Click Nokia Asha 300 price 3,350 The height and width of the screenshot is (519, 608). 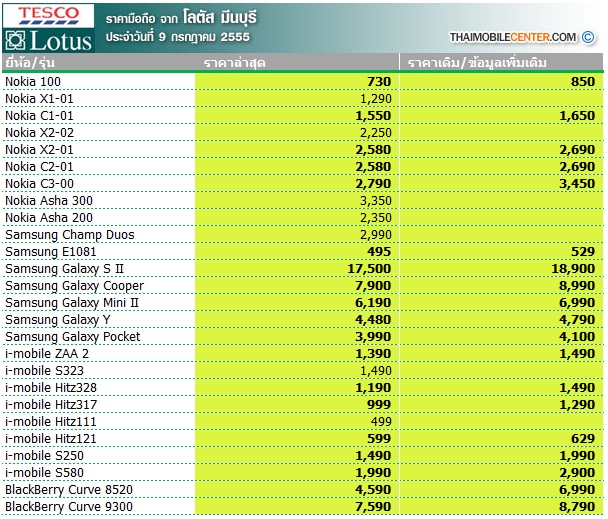(x=376, y=201)
